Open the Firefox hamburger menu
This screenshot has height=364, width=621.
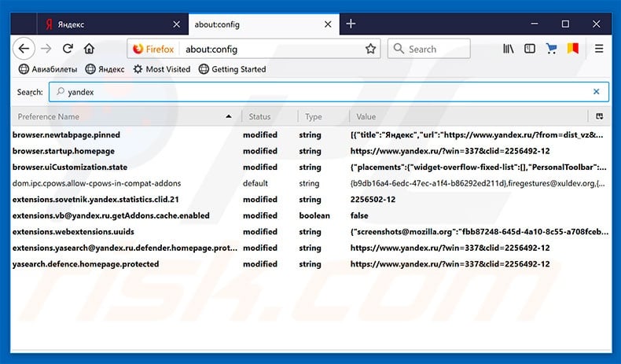(x=599, y=49)
